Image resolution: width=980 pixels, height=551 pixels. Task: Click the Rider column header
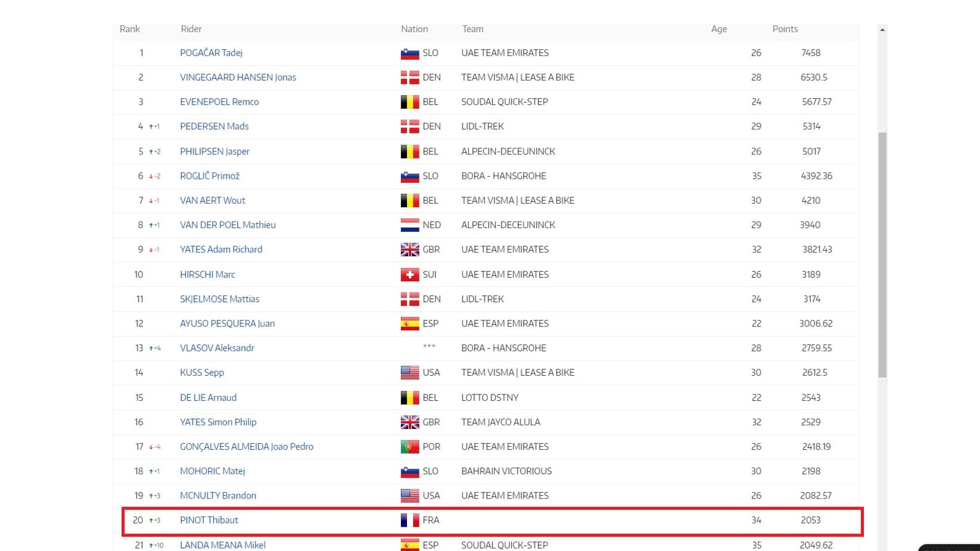(x=191, y=29)
